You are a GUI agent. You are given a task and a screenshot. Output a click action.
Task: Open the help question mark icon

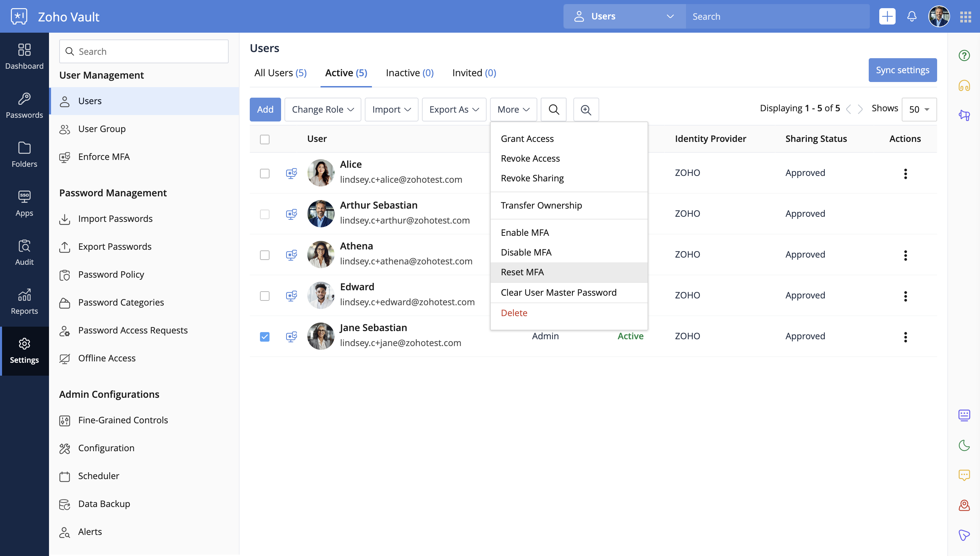click(964, 56)
